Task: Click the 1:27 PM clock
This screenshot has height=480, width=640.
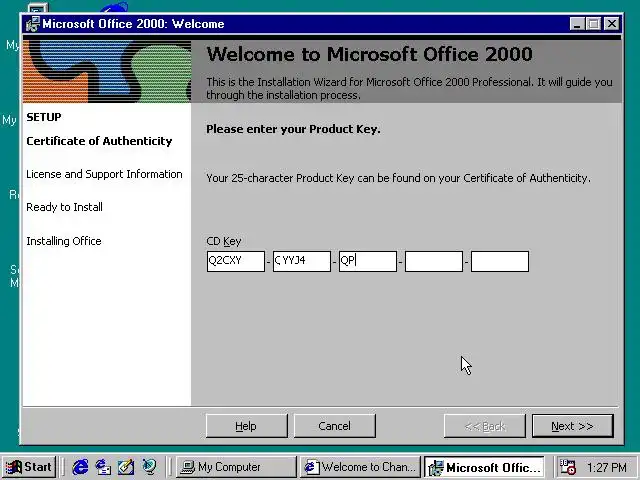Action: (607, 467)
